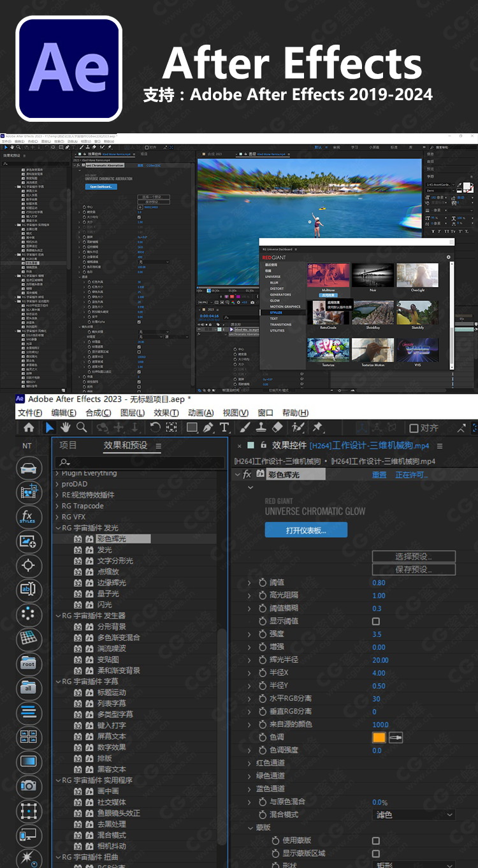Click the 保存预设 button
Image resolution: width=478 pixels, height=868 pixels.
tap(414, 570)
